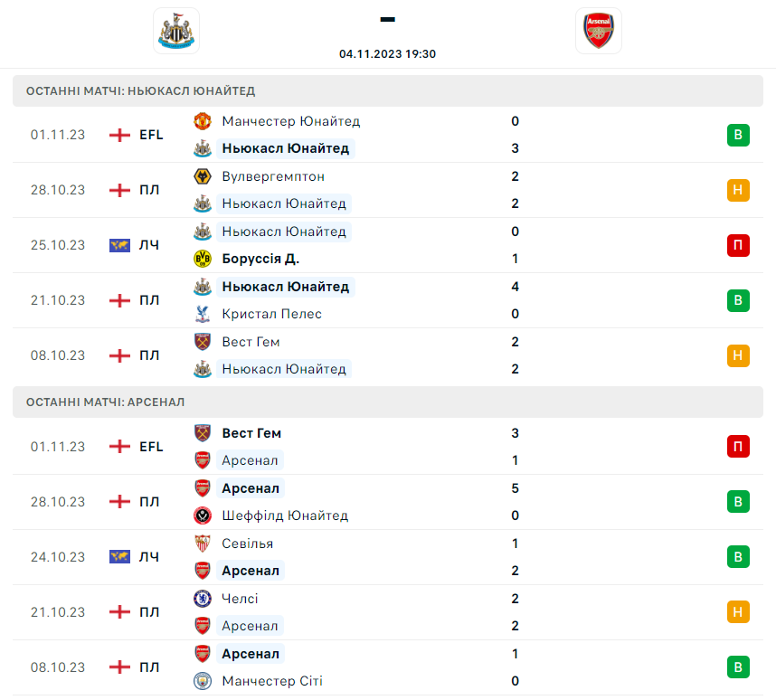Click the orange draw badge for Wolverhampton match

click(738, 190)
